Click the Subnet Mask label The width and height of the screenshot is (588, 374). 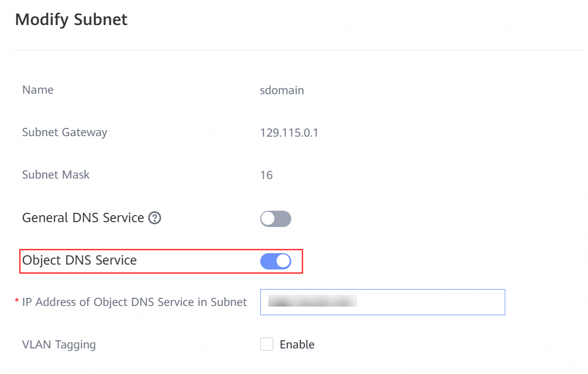coord(56,175)
